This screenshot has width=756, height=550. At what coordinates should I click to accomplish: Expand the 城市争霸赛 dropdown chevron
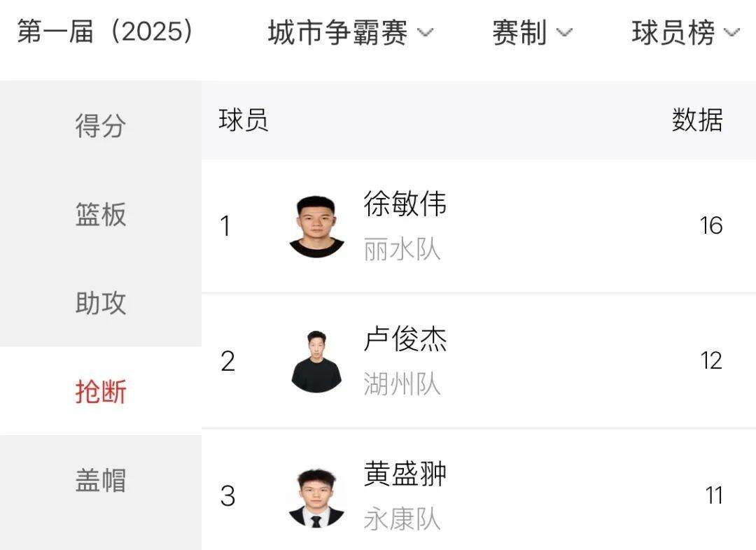pyautogui.click(x=425, y=32)
